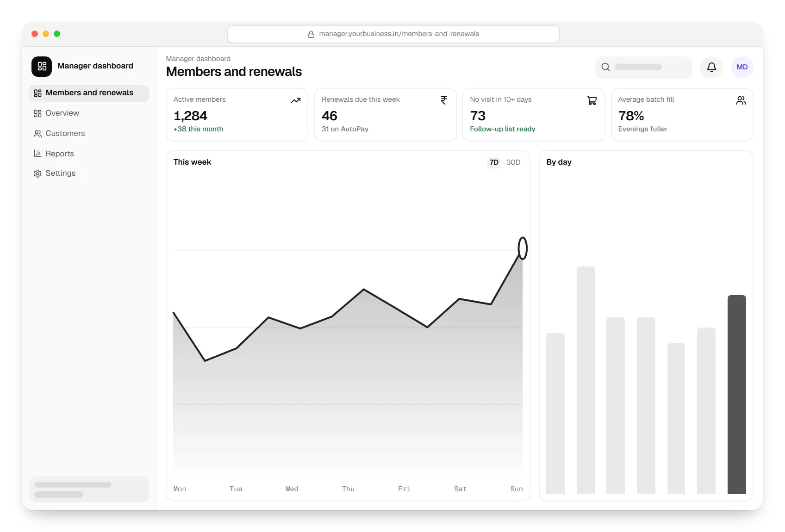The width and height of the screenshot is (785, 532).
Task: Select the dark highlighted bar in By day
Action: pyautogui.click(x=736, y=395)
